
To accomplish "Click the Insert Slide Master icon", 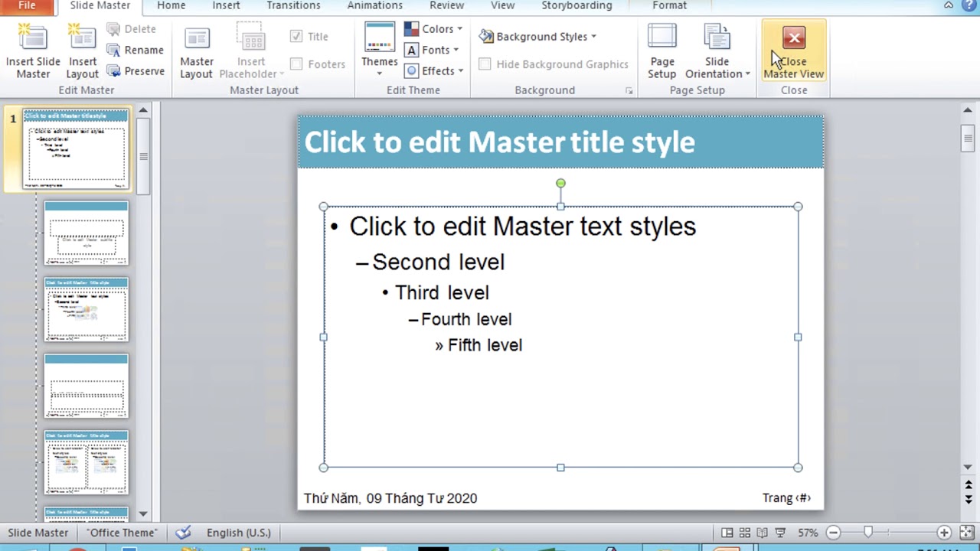I will [33, 51].
